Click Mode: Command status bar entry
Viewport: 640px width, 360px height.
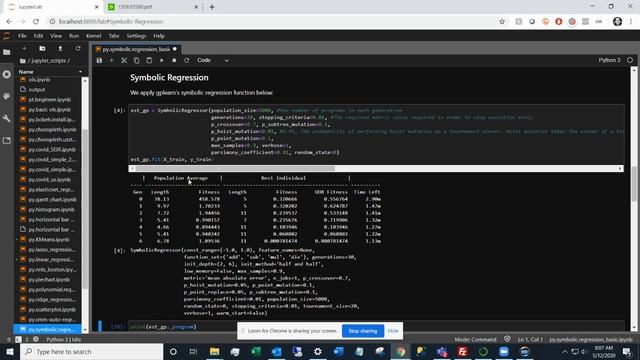[475, 339]
